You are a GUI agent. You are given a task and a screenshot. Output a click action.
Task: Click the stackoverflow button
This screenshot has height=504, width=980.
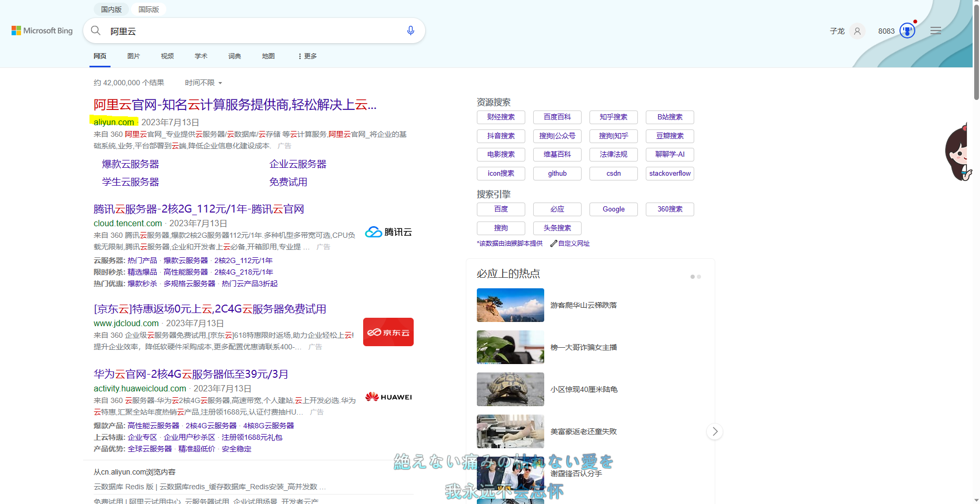[670, 174]
